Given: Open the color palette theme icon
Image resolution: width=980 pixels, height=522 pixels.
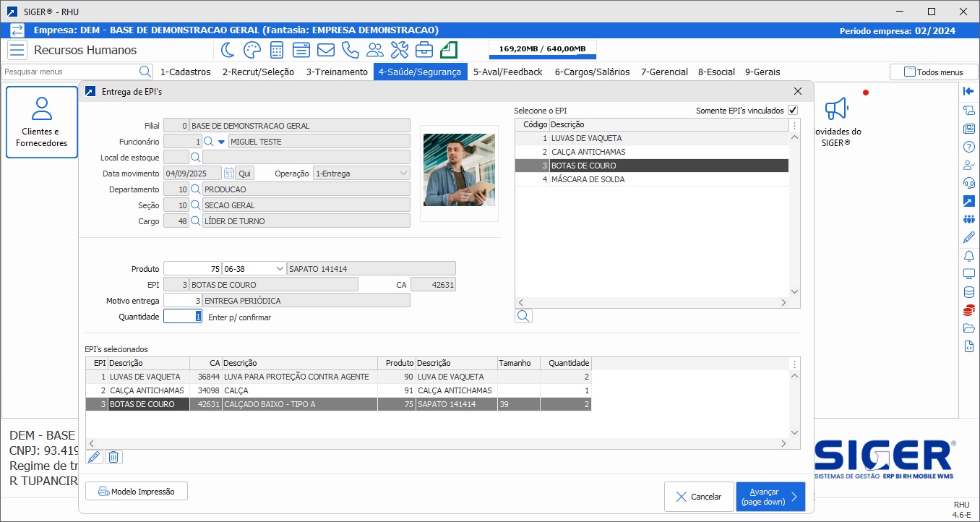Looking at the screenshot, I should (252, 50).
